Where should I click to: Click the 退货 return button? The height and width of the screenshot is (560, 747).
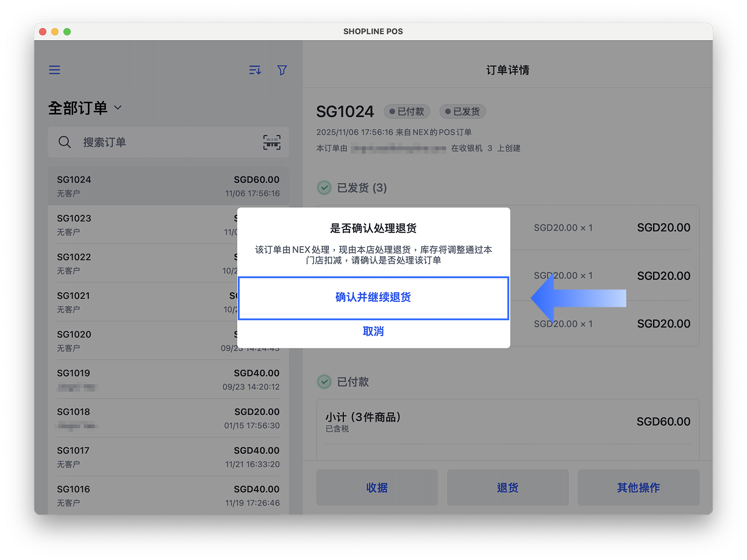(x=507, y=487)
